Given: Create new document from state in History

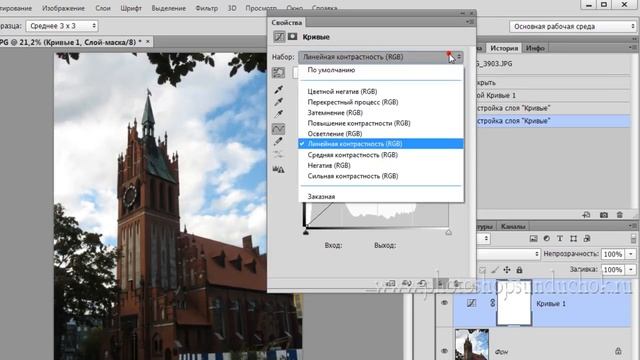Looking at the screenshot, I should [x=586, y=215].
